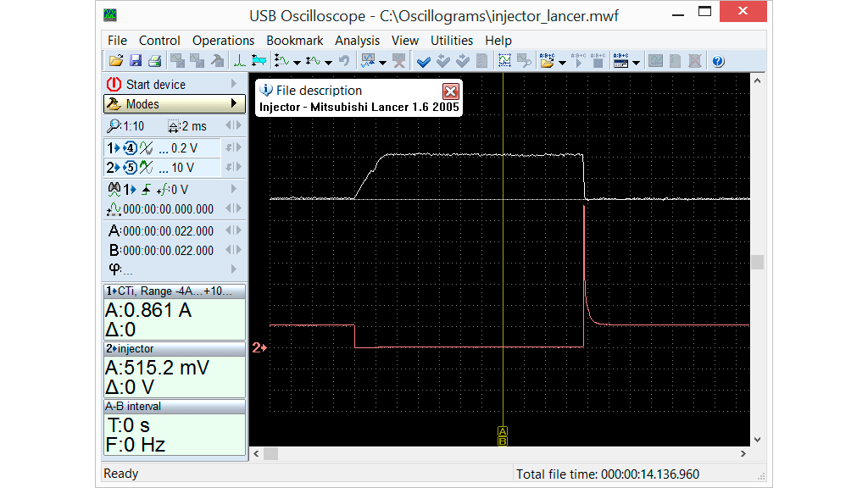Click the green pulse marker icon

(240, 61)
